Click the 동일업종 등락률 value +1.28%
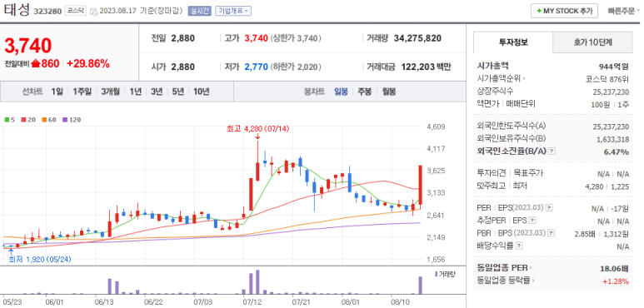644x308 pixels. click(x=615, y=281)
